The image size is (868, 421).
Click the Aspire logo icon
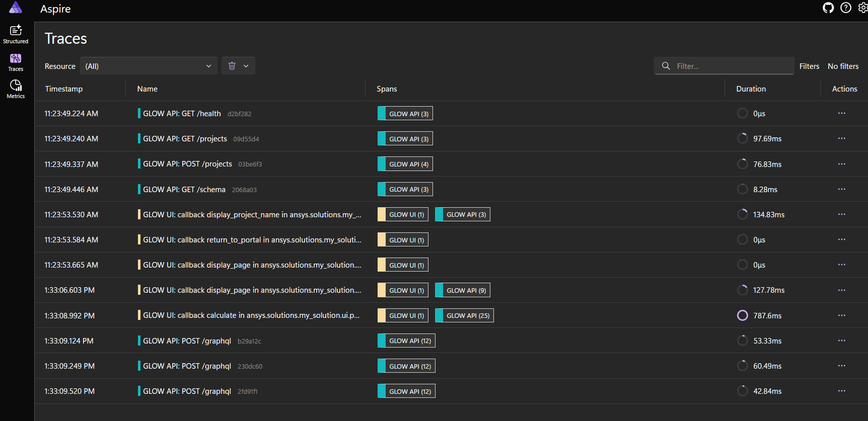click(x=16, y=8)
